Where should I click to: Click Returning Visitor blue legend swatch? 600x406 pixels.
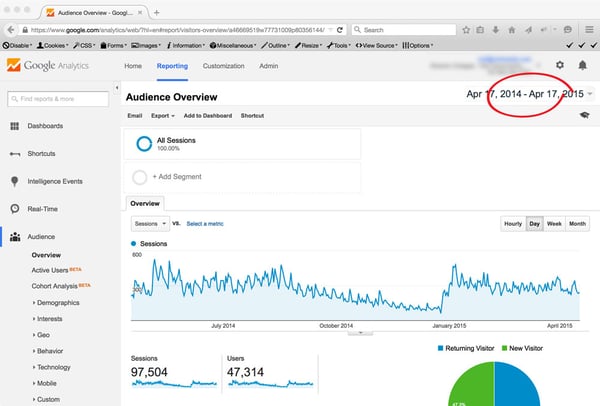440,348
